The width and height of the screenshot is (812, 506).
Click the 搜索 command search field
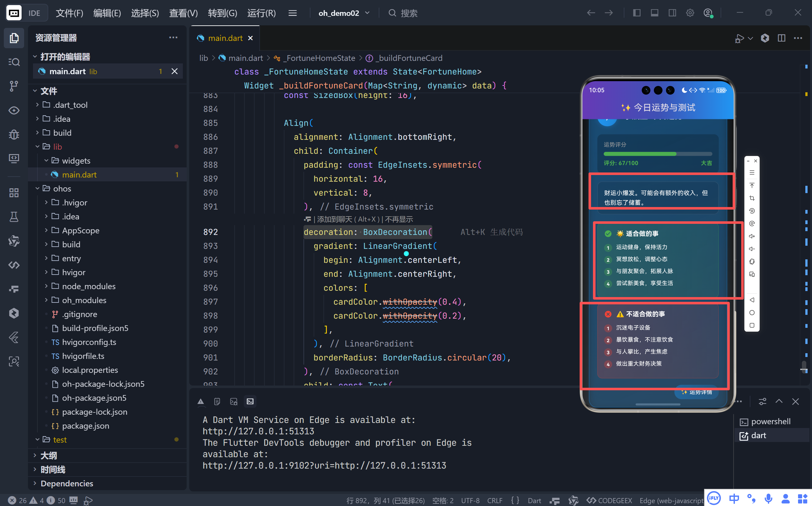[x=409, y=13]
